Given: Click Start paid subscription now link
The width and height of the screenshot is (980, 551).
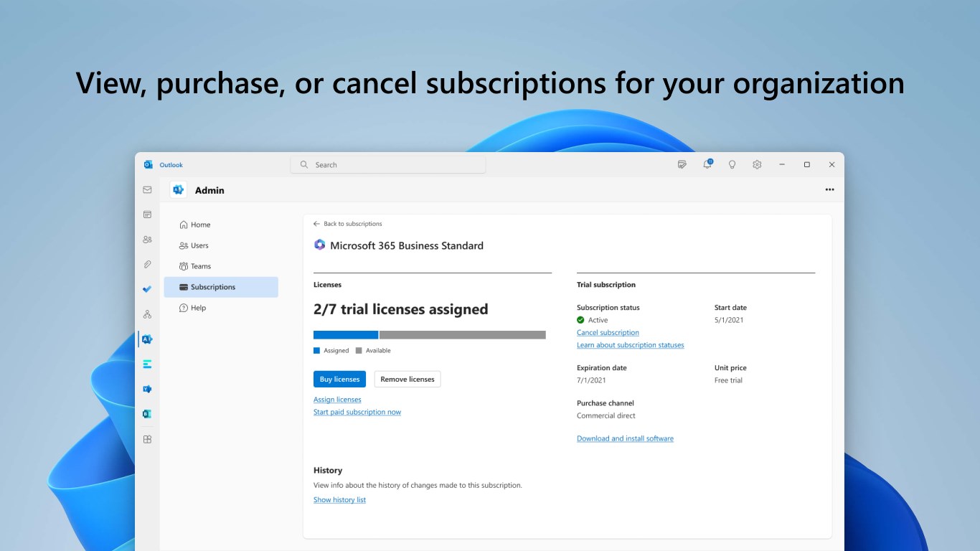Looking at the screenshot, I should pos(357,412).
